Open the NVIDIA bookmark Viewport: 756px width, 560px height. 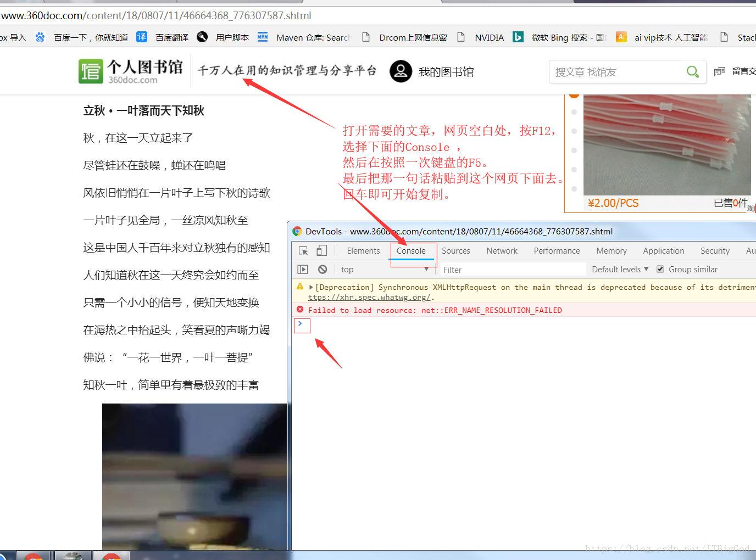coord(481,37)
